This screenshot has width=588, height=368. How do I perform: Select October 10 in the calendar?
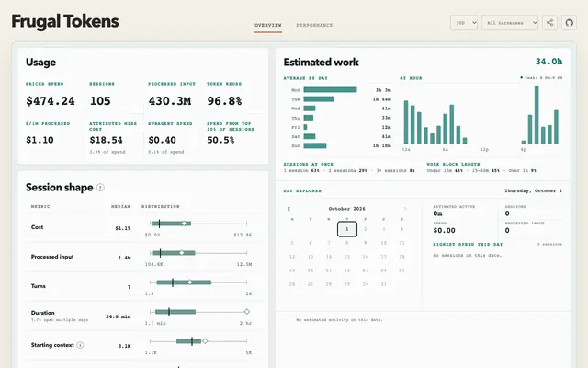coord(384,243)
